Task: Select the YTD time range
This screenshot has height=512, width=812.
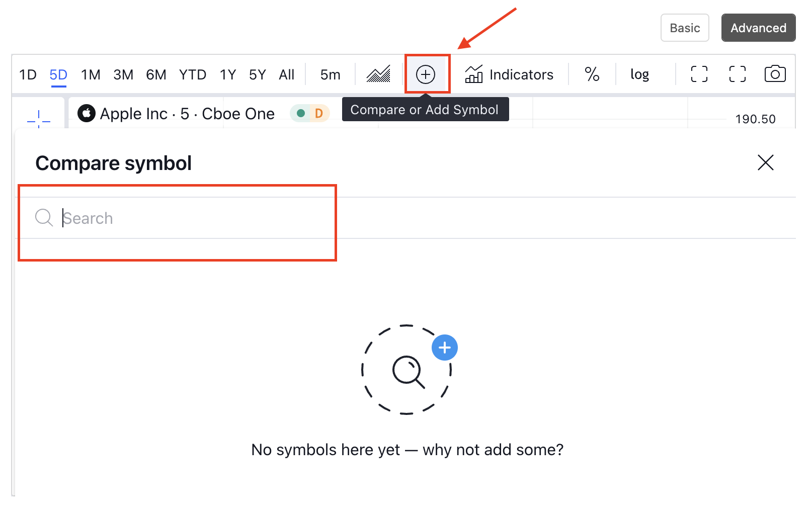Action: pos(193,74)
